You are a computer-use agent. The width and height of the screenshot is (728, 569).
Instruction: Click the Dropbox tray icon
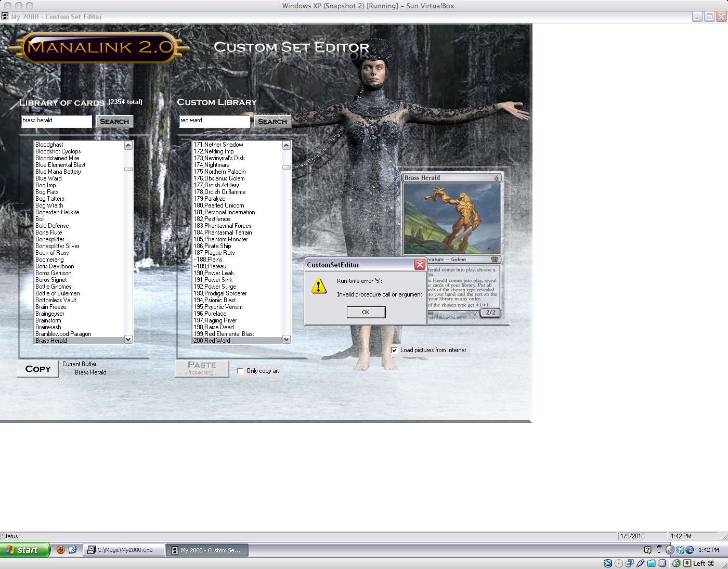[x=680, y=550]
